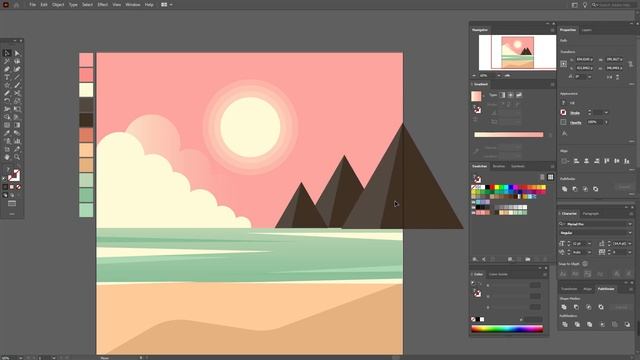Toggle constrain width and height proportions
Viewport: 640px width, 360px height.
(x=631, y=64)
